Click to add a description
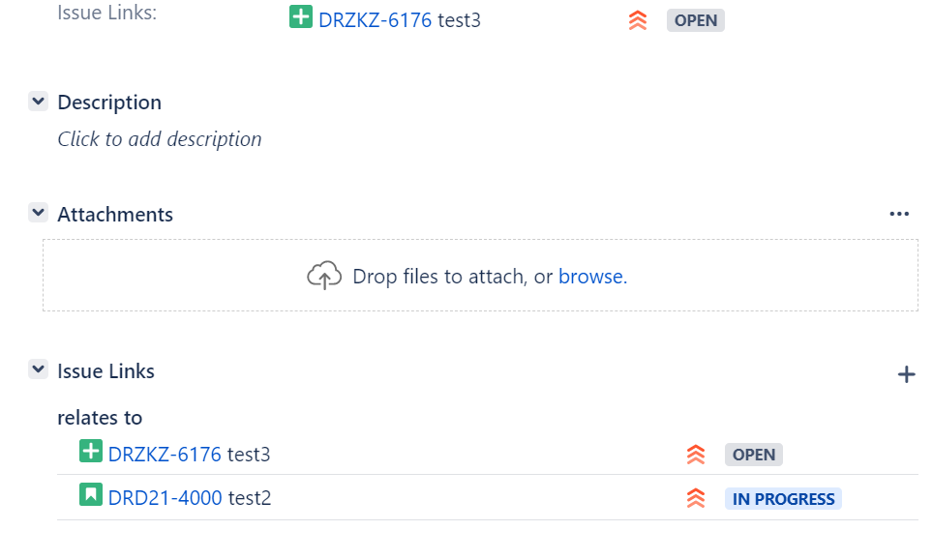Image resolution: width=933 pixels, height=560 pixels. pos(159,138)
